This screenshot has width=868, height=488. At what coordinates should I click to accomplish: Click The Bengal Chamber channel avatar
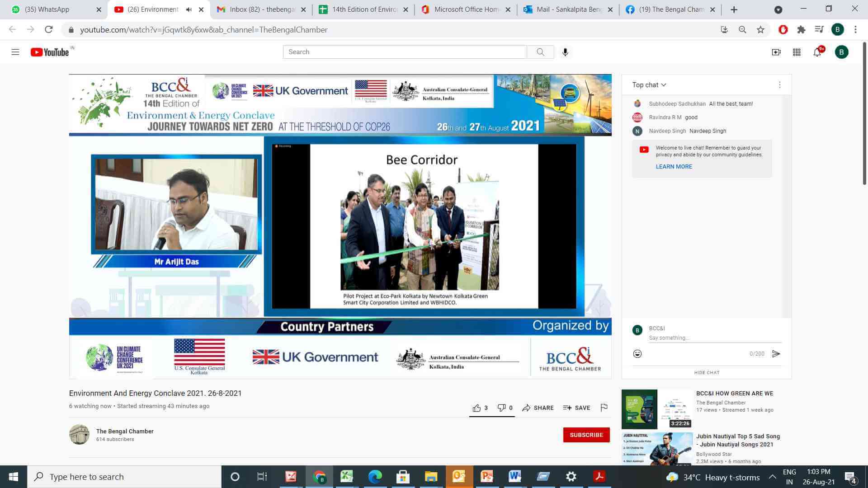click(79, 435)
